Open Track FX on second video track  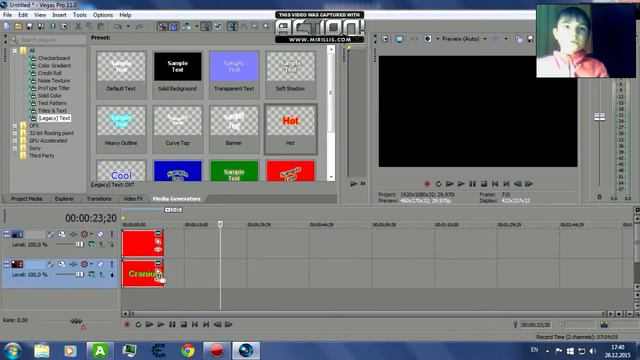tap(73, 264)
